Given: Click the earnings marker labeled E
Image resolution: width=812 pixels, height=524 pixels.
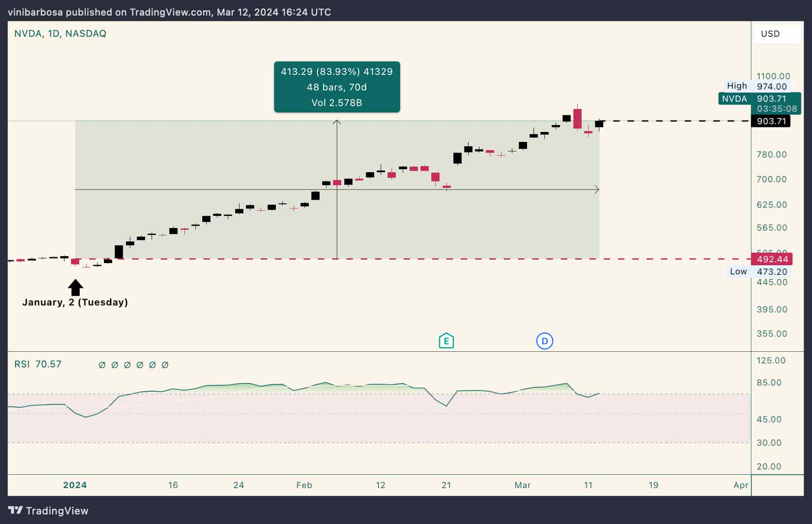Looking at the screenshot, I should pyautogui.click(x=446, y=341).
